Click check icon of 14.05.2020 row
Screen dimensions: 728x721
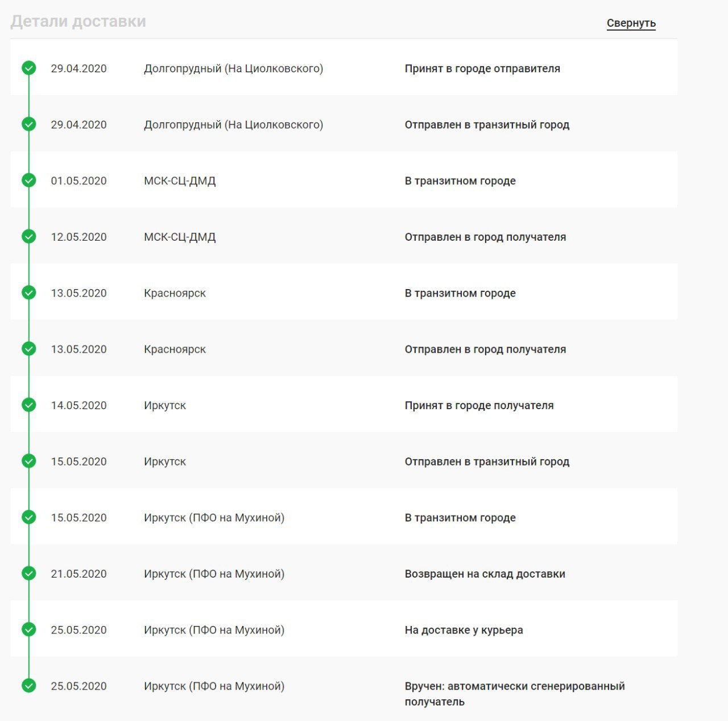click(29, 405)
